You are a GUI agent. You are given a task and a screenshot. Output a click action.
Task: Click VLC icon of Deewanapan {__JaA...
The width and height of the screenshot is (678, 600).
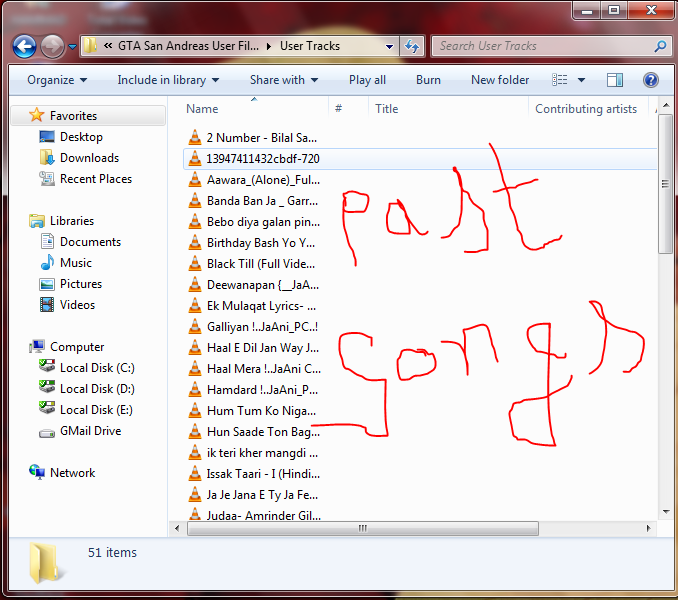tap(195, 284)
